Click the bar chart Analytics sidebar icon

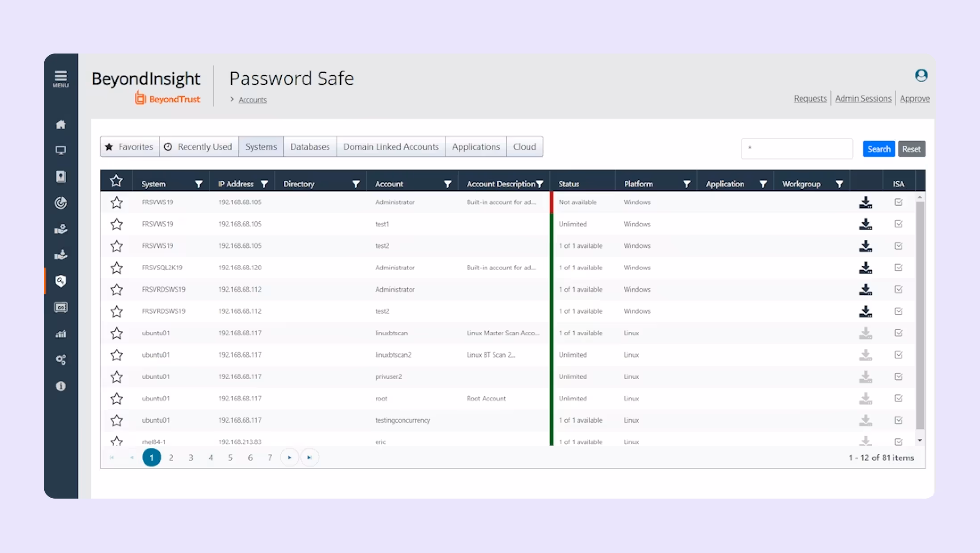61,334
